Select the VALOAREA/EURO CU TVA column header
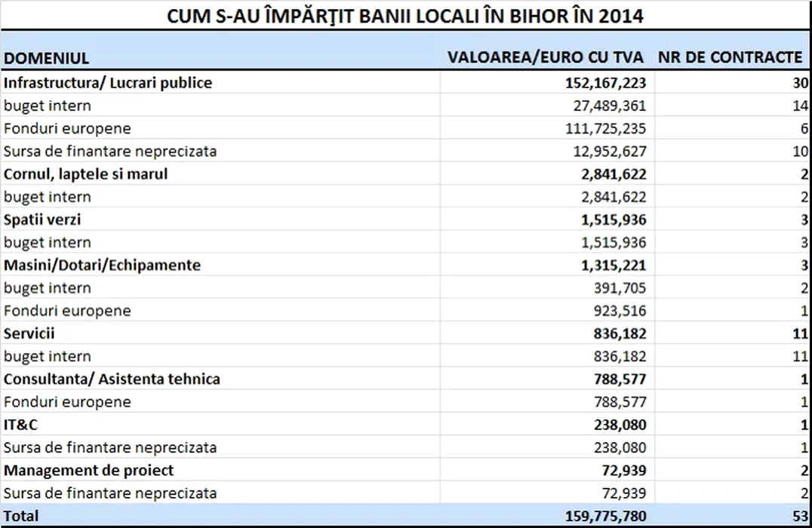812x528 pixels. click(545, 57)
